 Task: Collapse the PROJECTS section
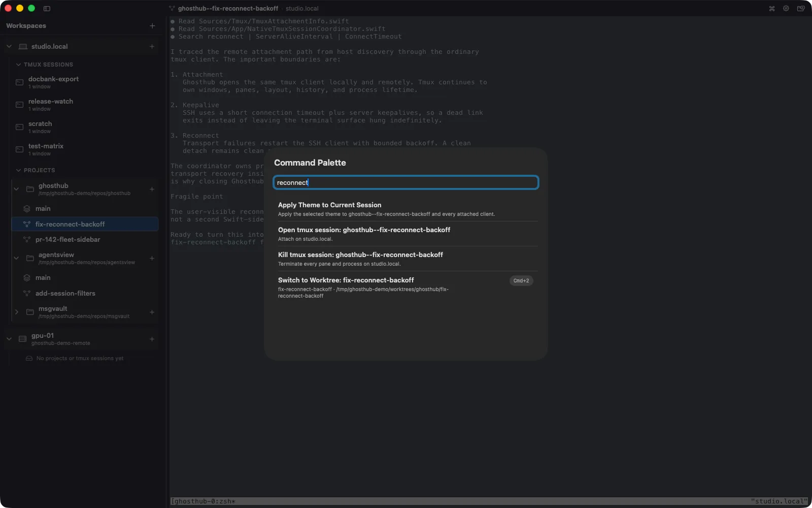[x=18, y=170]
